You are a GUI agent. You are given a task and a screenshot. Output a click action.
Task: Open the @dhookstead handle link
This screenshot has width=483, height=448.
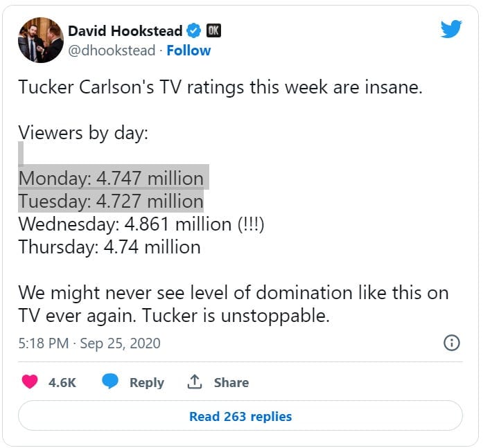coord(112,51)
